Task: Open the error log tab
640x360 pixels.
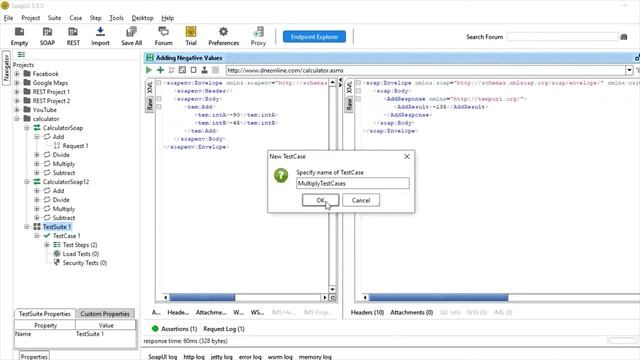Action: 250,356
